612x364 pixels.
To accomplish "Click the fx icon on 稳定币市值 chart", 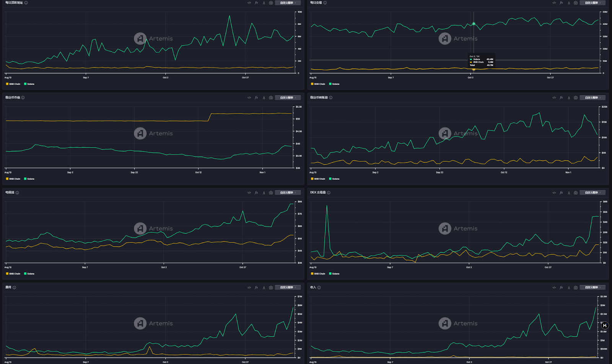I will [x=256, y=97].
